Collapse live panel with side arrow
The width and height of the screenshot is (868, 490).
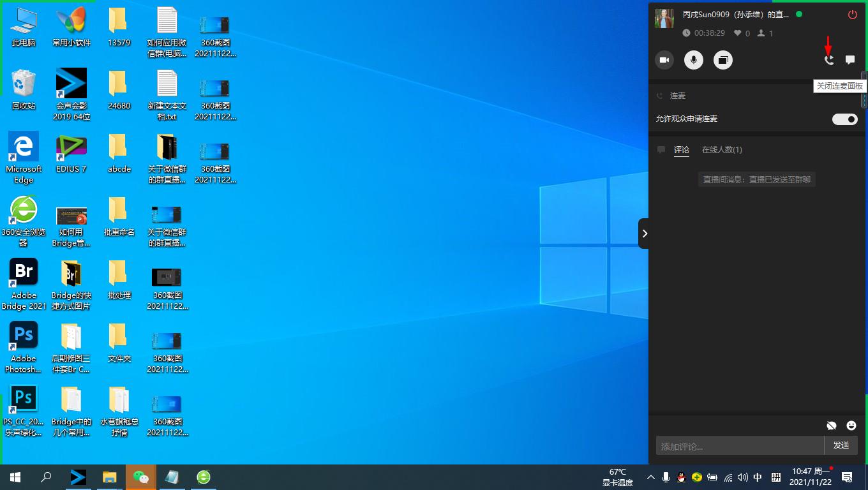(644, 234)
